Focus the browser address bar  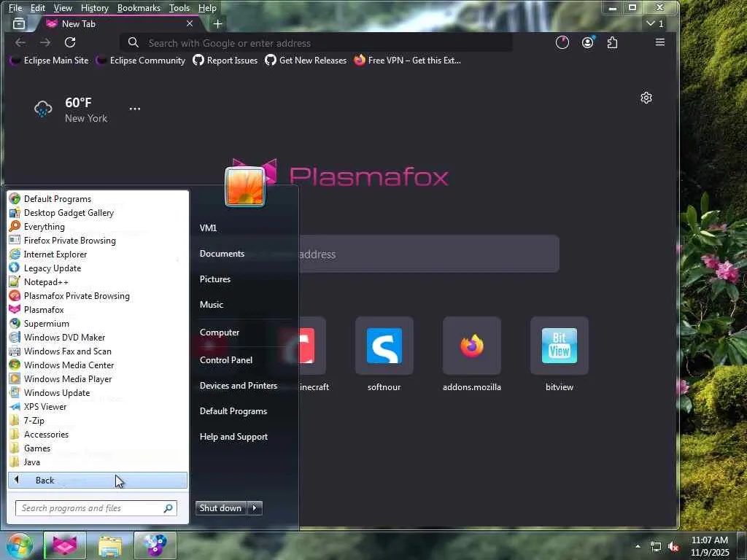[x=317, y=43]
